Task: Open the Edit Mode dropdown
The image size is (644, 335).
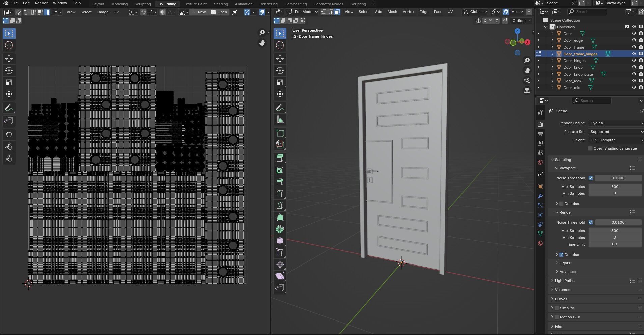Action: tap(303, 12)
